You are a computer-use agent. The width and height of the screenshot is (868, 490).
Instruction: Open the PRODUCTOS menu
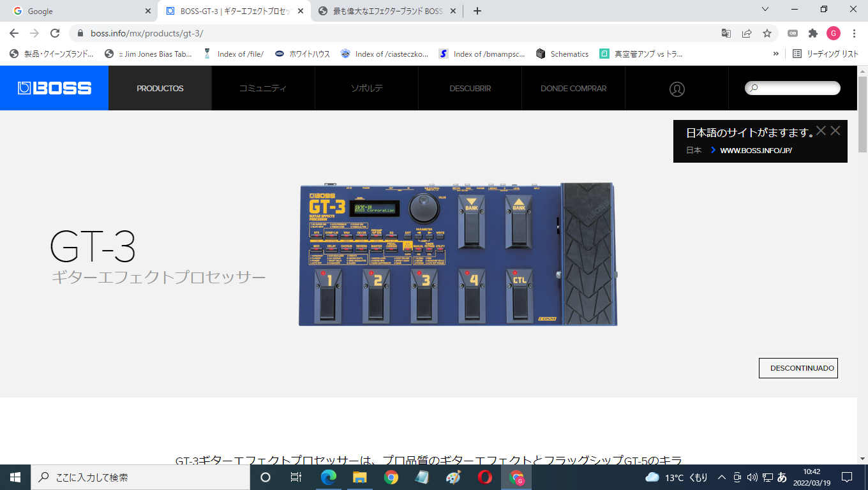tap(160, 88)
